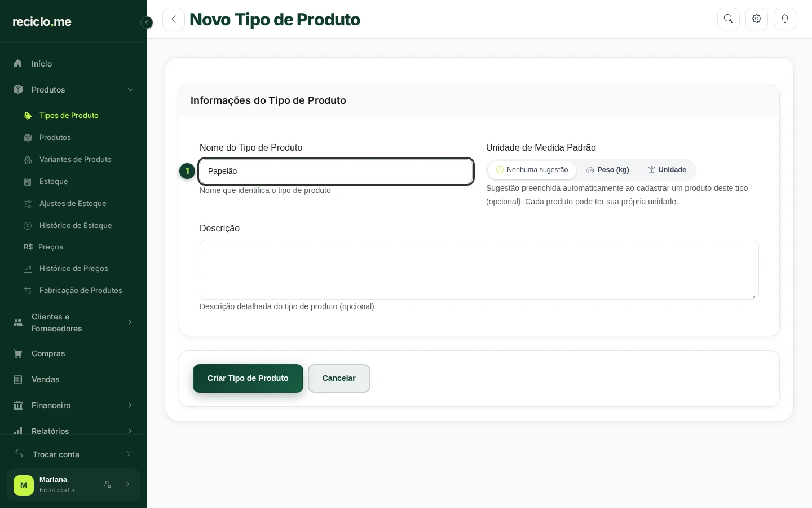Expand Clientes e Fornecedores chevron
Image resolution: width=812 pixels, height=508 pixels.
tap(130, 322)
